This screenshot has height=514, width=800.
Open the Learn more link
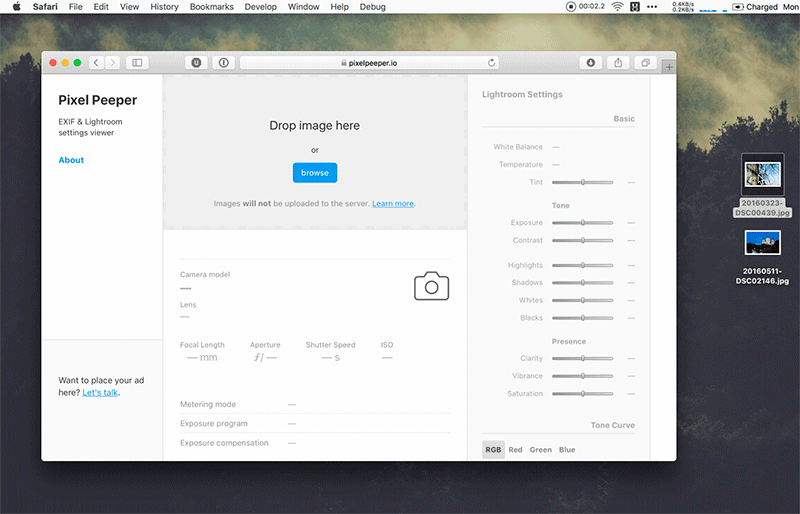(x=393, y=204)
